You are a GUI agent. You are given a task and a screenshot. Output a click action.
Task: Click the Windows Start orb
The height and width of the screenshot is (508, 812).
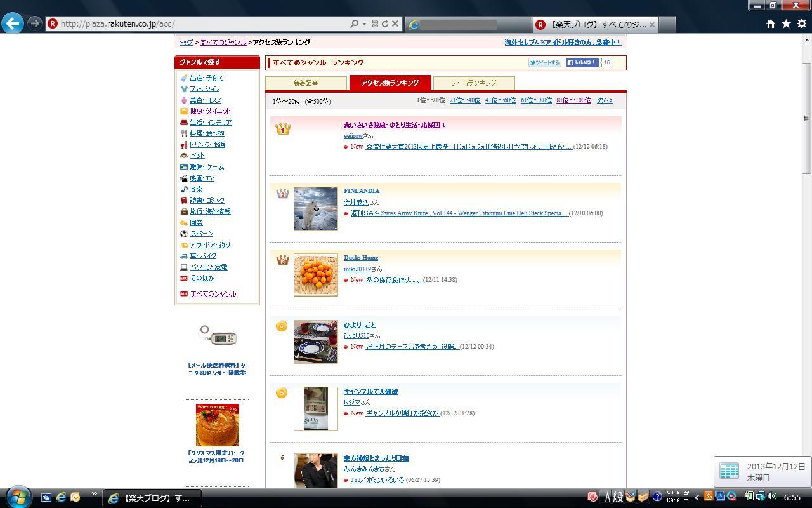18,497
